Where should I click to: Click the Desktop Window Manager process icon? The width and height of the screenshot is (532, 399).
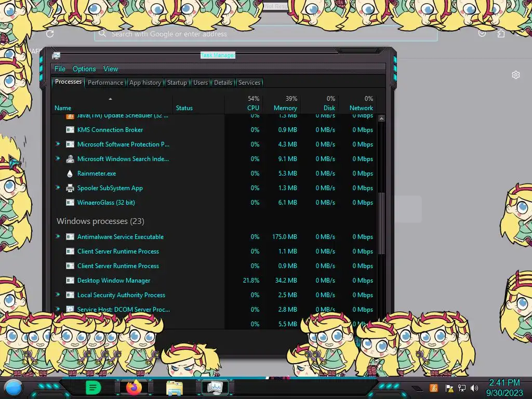click(x=70, y=281)
